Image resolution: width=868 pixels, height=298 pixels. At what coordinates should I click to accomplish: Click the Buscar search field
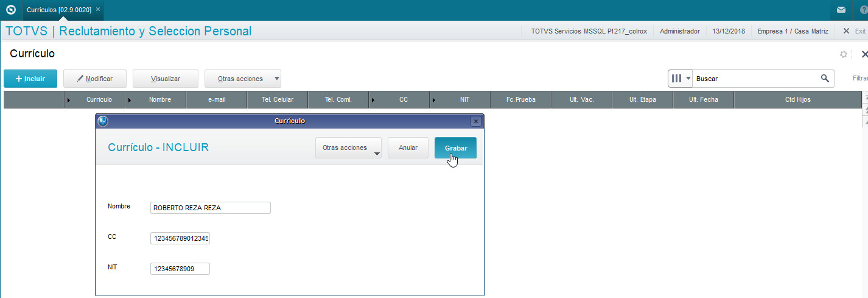click(754, 79)
